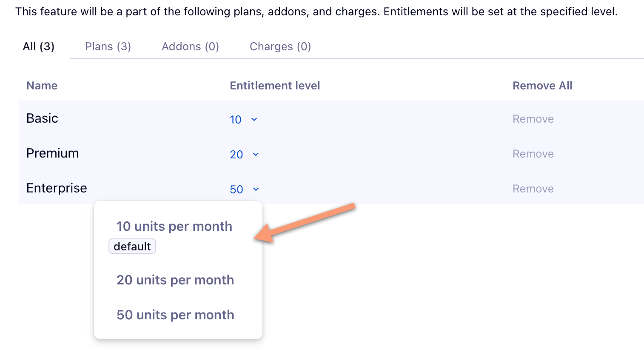The height and width of the screenshot is (350, 644).
Task: Show the All (3) tab
Action: click(39, 46)
